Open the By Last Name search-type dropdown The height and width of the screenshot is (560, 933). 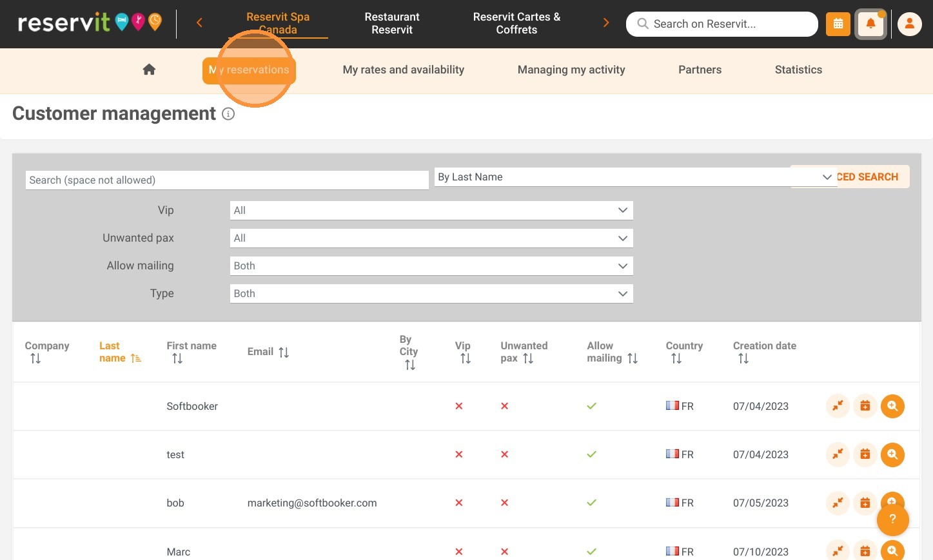point(636,177)
